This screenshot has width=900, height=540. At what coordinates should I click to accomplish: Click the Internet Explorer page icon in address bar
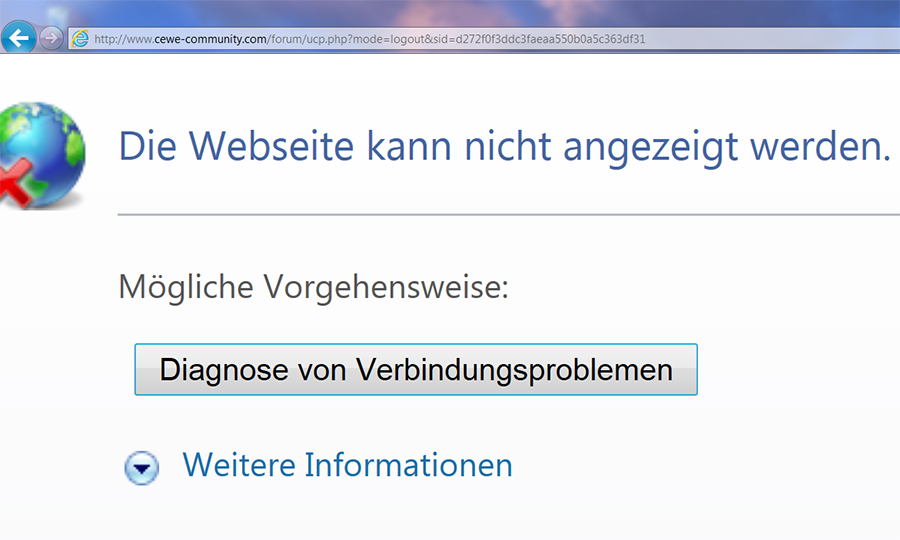click(x=80, y=39)
